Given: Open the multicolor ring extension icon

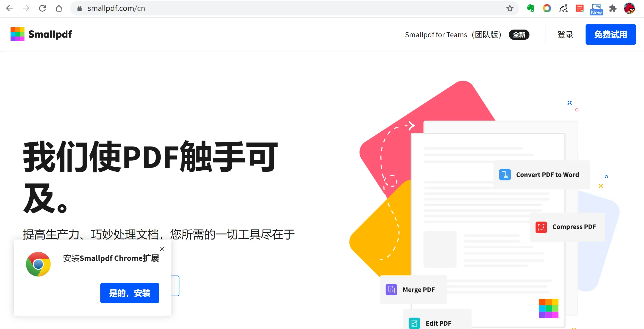Looking at the screenshot, I should point(547,8).
